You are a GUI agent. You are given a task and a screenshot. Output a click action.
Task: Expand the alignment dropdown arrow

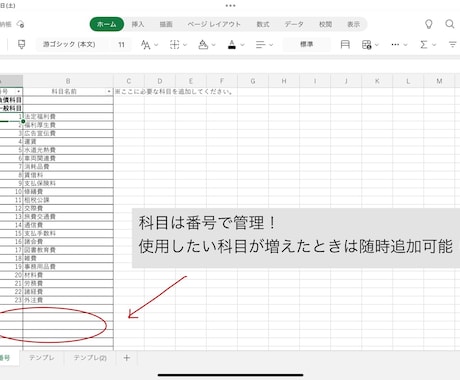(271, 45)
